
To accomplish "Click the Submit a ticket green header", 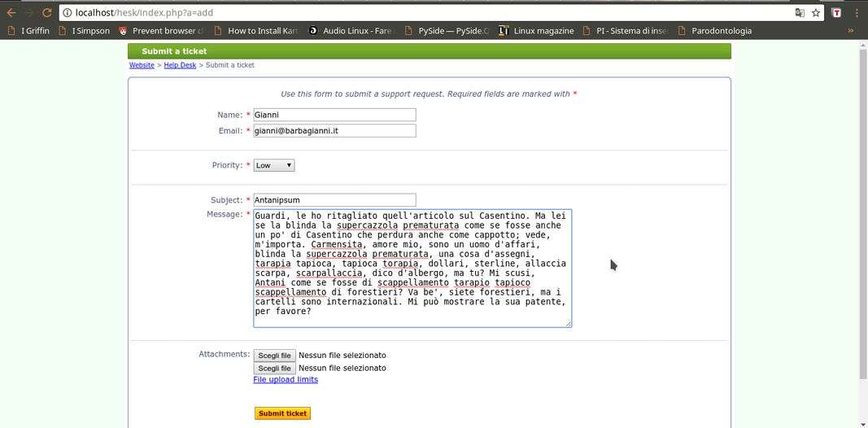I will coord(429,51).
